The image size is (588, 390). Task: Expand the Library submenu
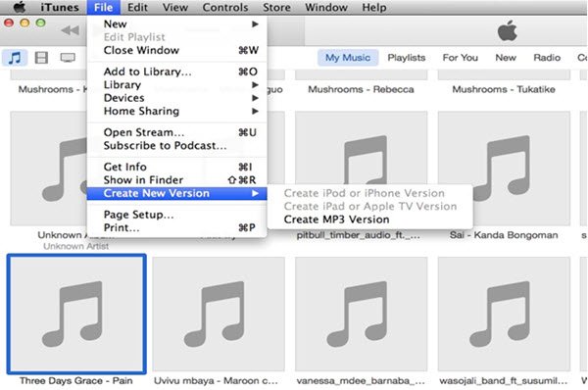177,84
